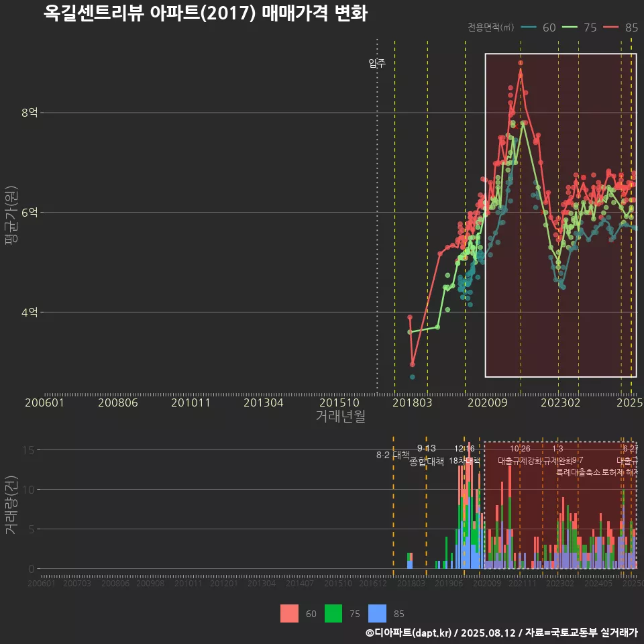Click the 202009 label on price chart
This screenshot has width=644, height=644.
coord(488,403)
